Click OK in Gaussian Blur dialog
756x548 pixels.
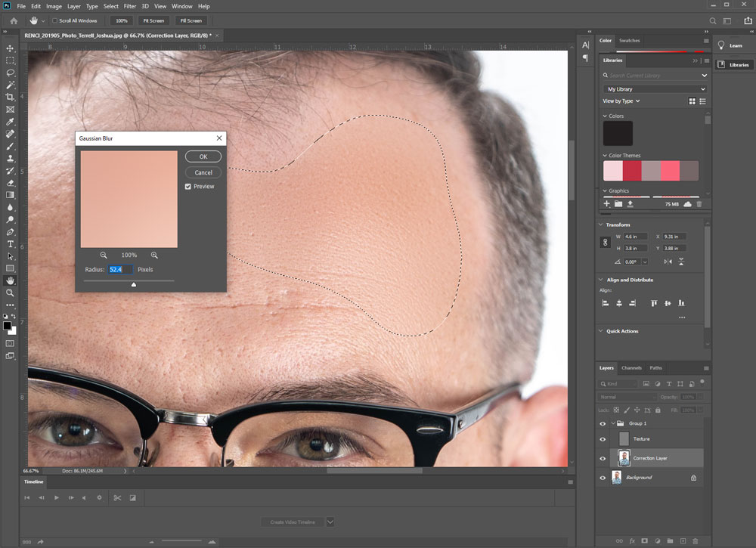pyautogui.click(x=203, y=156)
